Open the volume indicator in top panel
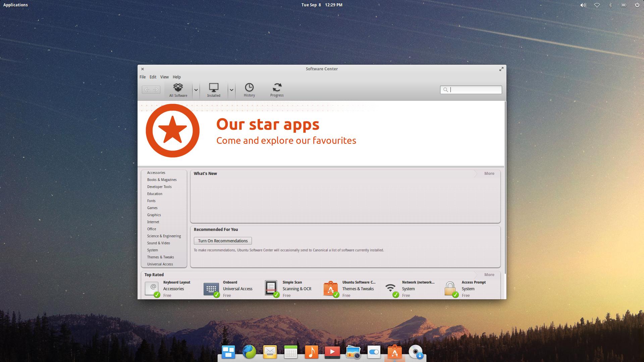This screenshot has height=362, width=644. click(x=583, y=5)
